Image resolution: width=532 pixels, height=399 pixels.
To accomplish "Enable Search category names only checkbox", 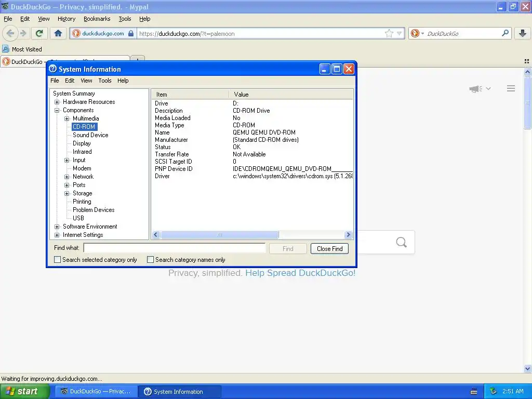I will coord(150,260).
